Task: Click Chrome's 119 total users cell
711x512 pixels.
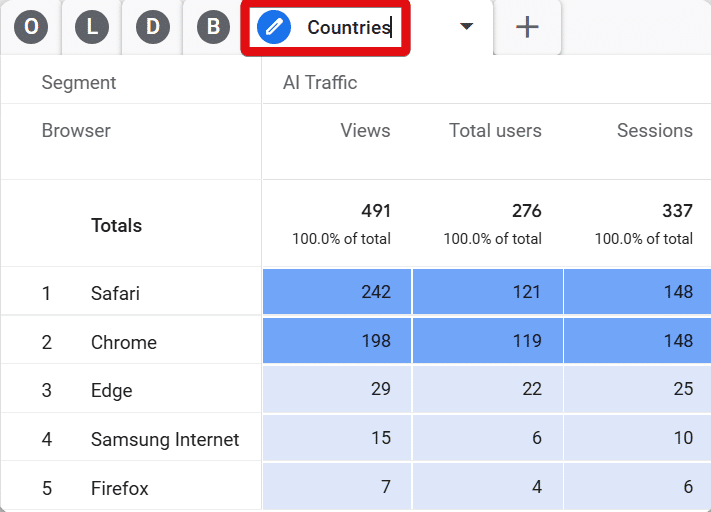Action: [488, 341]
